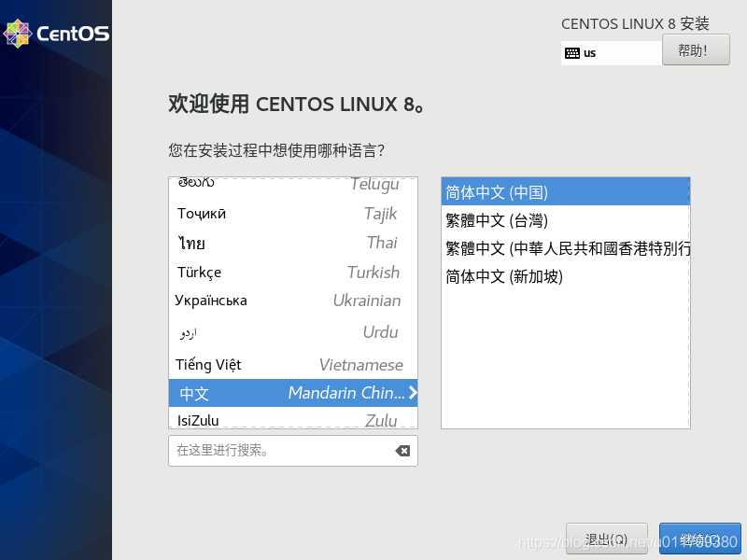This screenshot has width=747, height=560.
Task: Expand the Mandarin Chinese arrow chevron
Action: [x=412, y=393]
